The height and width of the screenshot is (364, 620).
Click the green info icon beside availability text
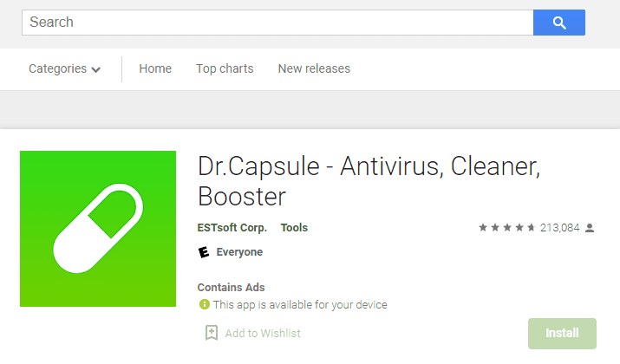[205, 304]
